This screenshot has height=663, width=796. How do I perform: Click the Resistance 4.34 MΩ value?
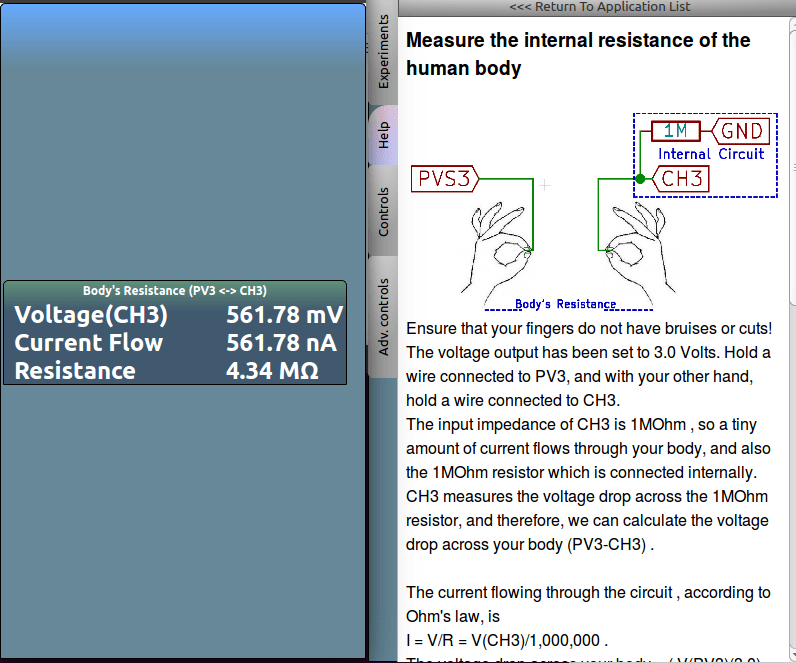(x=272, y=371)
